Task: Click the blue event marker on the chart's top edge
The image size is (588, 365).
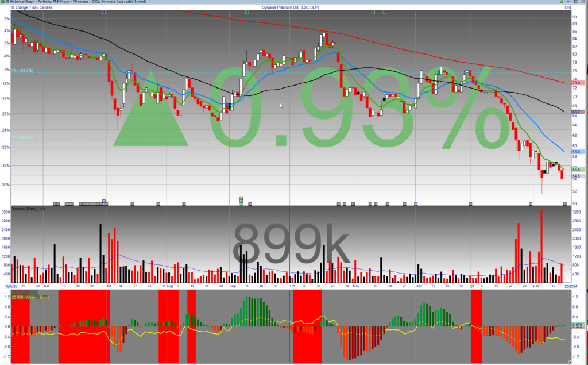Action: (103, 11)
